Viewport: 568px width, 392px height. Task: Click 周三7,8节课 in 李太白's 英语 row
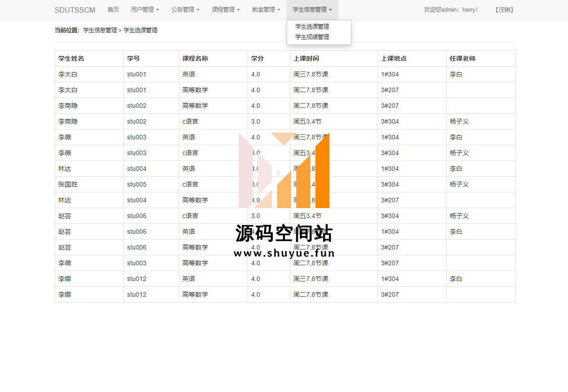pyautogui.click(x=311, y=74)
